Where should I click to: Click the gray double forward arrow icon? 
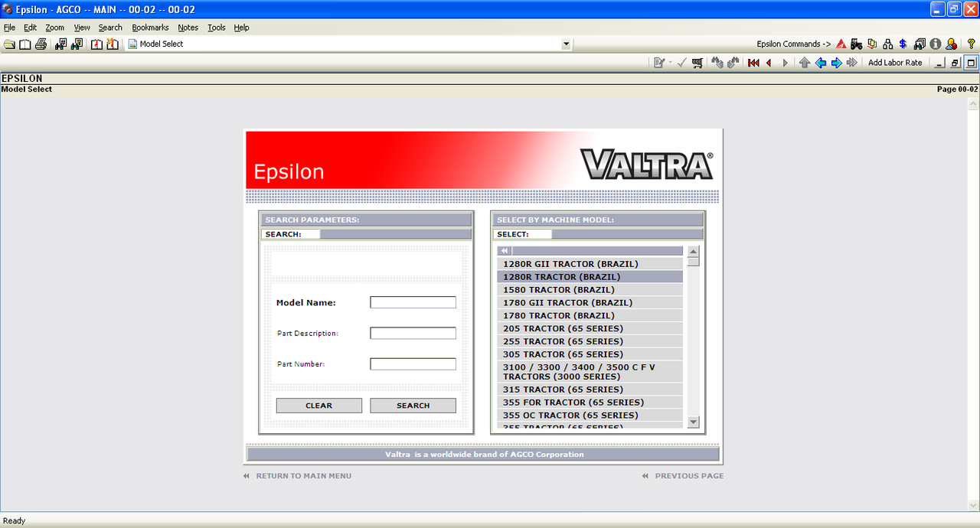(851, 63)
